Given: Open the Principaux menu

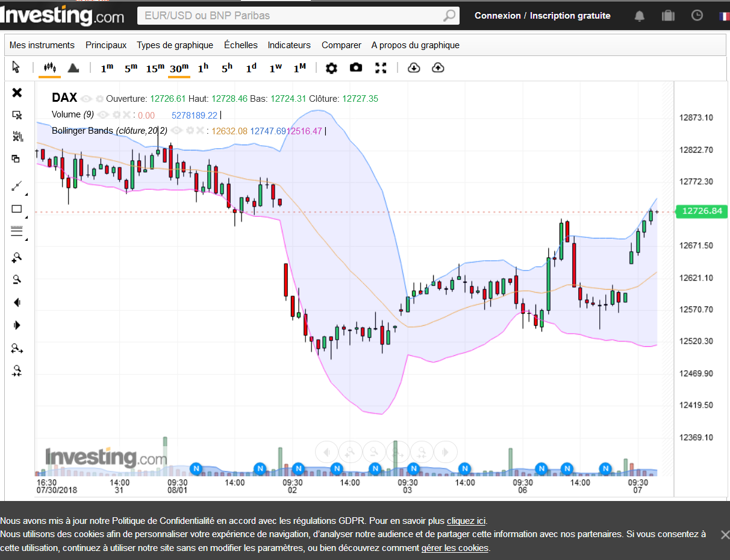Looking at the screenshot, I should pos(106,45).
